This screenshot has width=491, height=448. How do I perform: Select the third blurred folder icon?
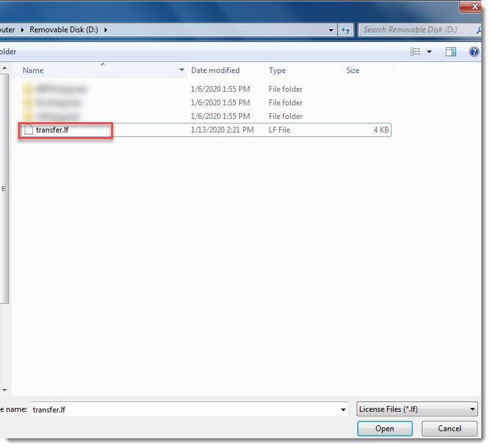[x=28, y=116]
